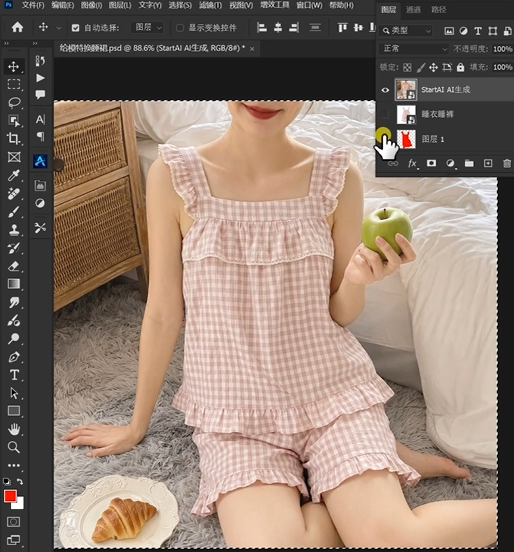Activate the Zoom tool
514x552 pixels.
coord(14,447)
